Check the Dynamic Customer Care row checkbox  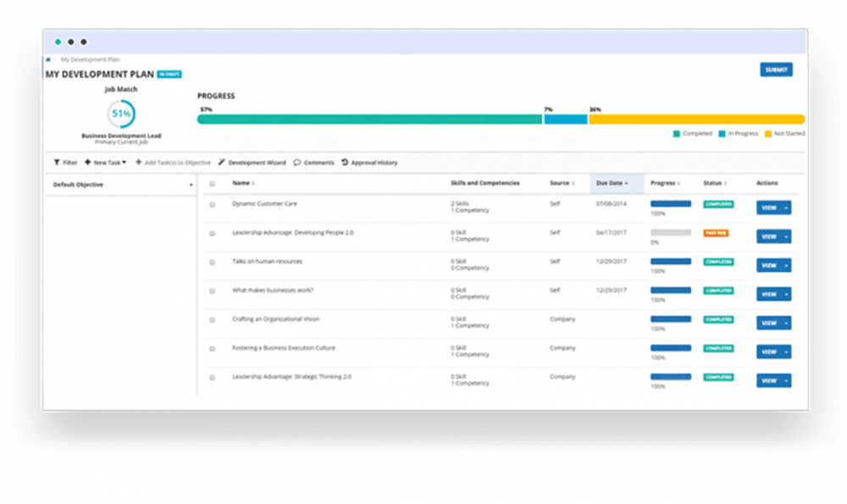tap(213, 204)
